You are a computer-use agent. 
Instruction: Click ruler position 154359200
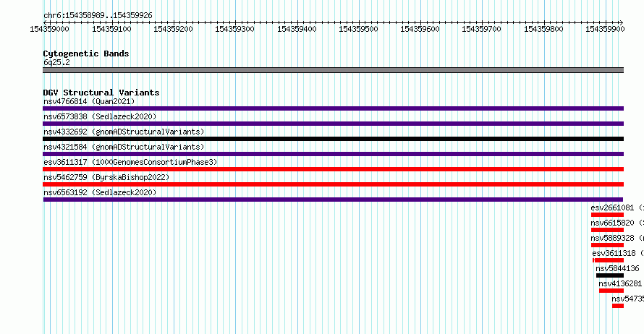click(x=173, y=29)
